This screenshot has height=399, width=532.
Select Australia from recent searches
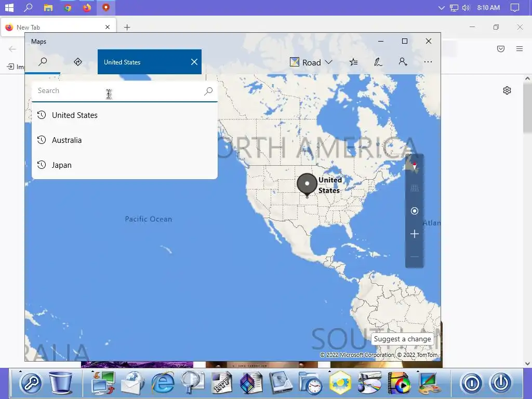coord(125,140)
